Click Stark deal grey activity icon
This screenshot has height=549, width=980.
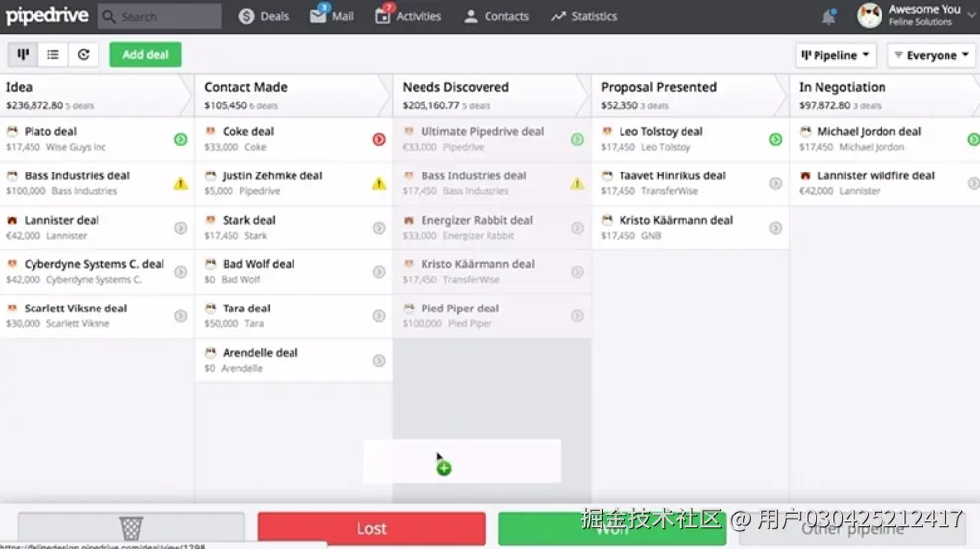point(379,229)
